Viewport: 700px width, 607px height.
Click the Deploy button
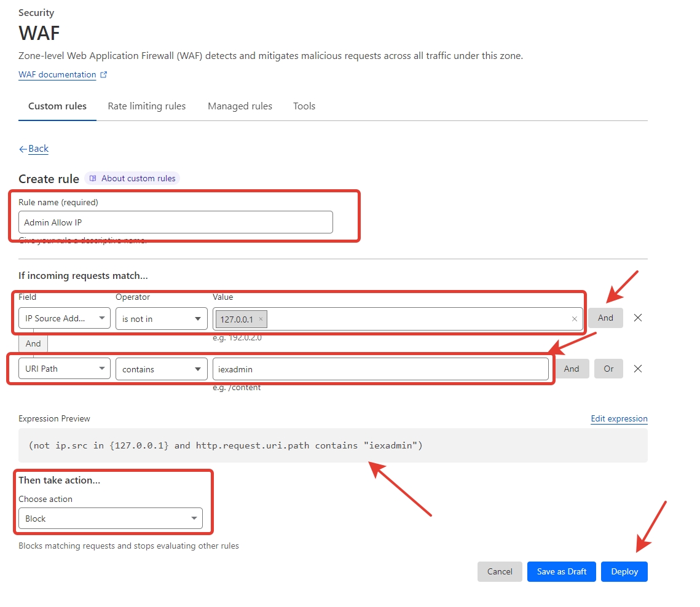point(624,571)
